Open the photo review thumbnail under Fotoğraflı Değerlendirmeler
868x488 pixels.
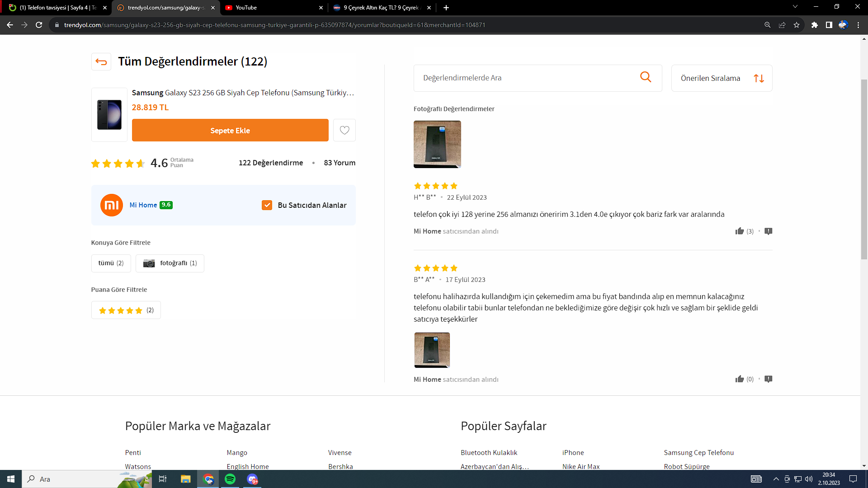point(437,144)
